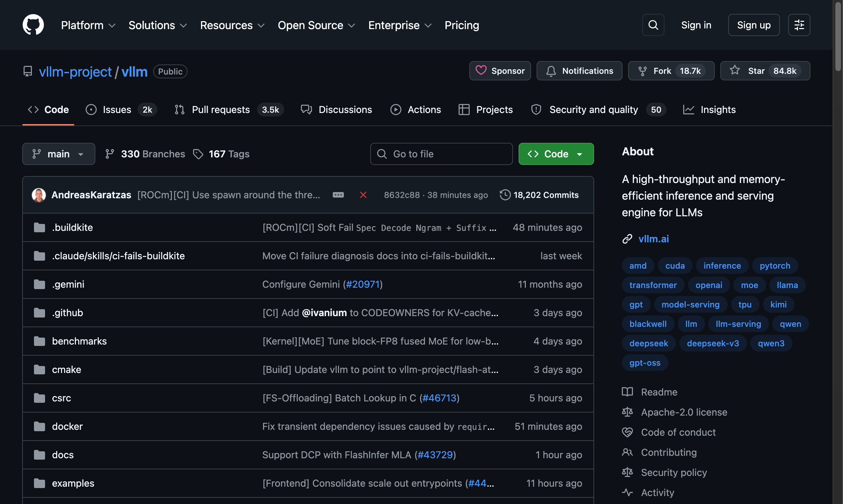Click the repository icon beside vllm-project

(x=28, y=71)
